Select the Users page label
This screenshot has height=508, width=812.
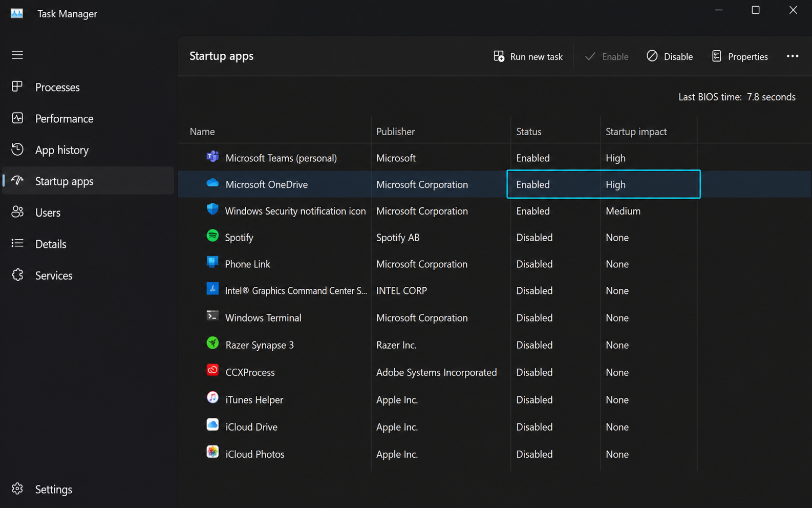tap(48, 213)
